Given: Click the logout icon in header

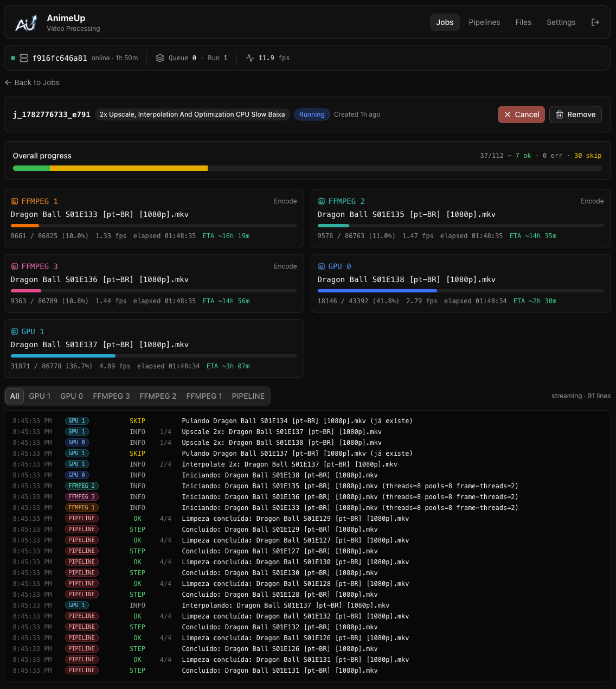Looking at the screenshot, I should tap(595, 22).
